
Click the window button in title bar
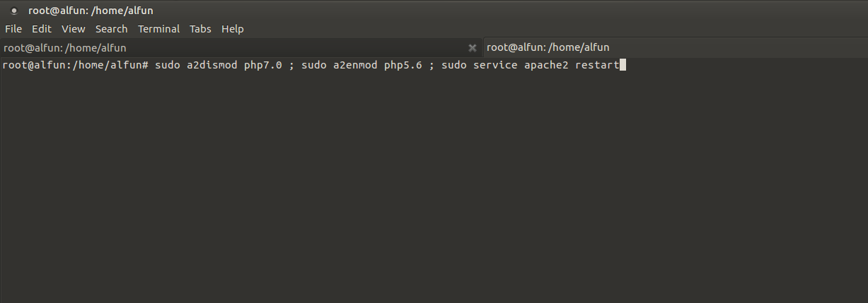pos(14,11)
